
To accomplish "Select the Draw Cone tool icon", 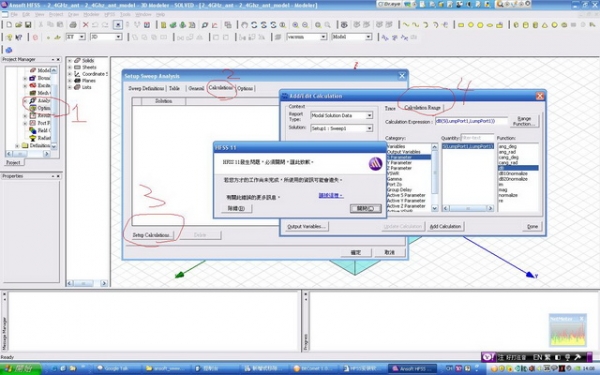I will (545, 25).
